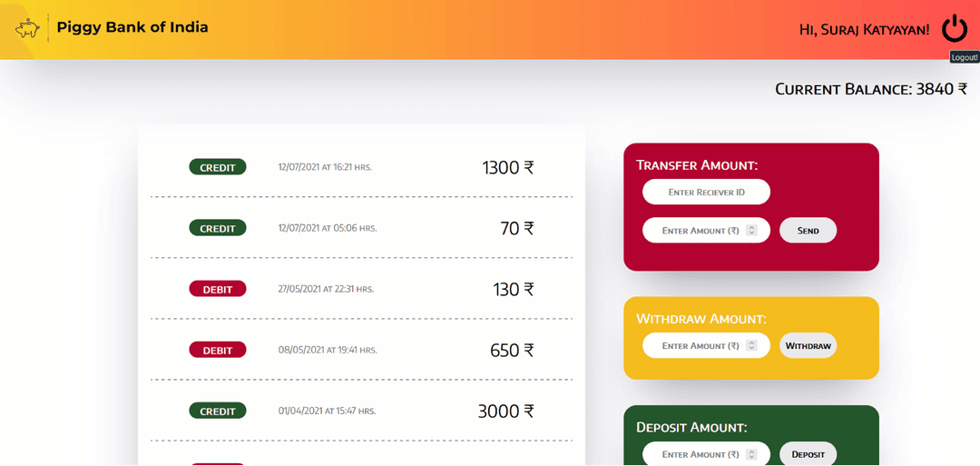
Task: Select the Debit badge for 650 ₹ transaction
Action: point(218,350)
